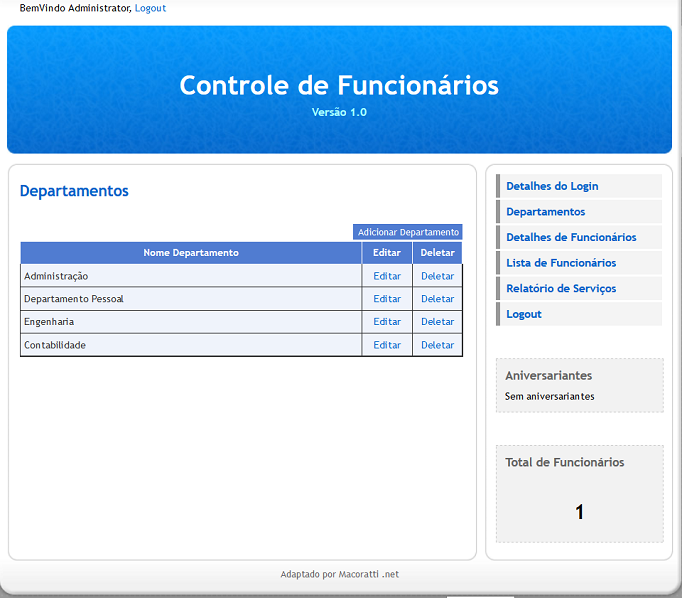The width and height of the screenshot is (682, 598).
Task: Click the Versão 1.0 subtitle
Action: 339,112
